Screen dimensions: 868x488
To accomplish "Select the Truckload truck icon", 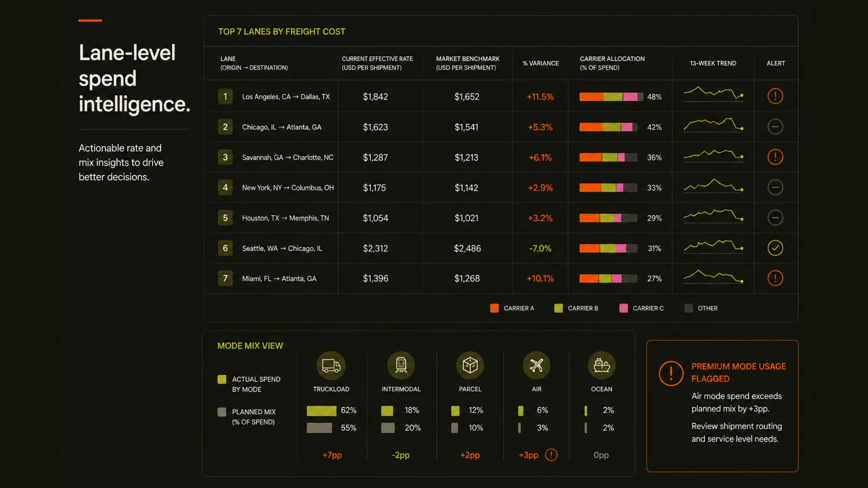I will [331, 365].
